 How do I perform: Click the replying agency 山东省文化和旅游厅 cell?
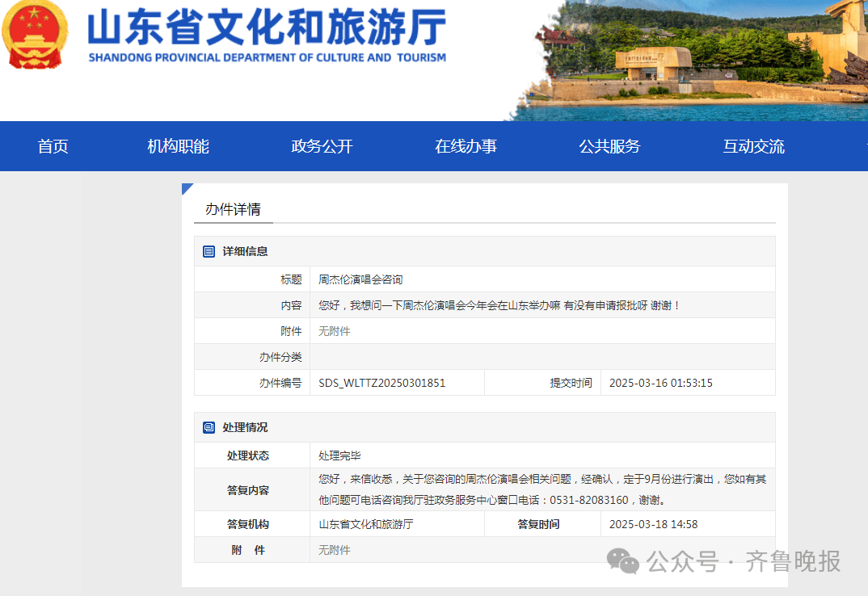[x=366, y=524]
